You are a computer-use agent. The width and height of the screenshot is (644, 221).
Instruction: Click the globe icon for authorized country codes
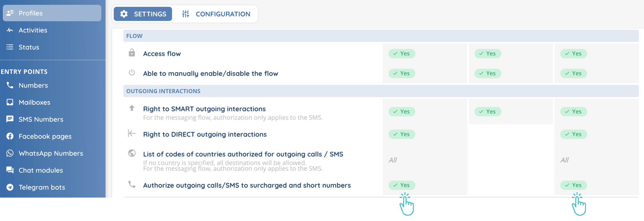[x=132, y=154]
